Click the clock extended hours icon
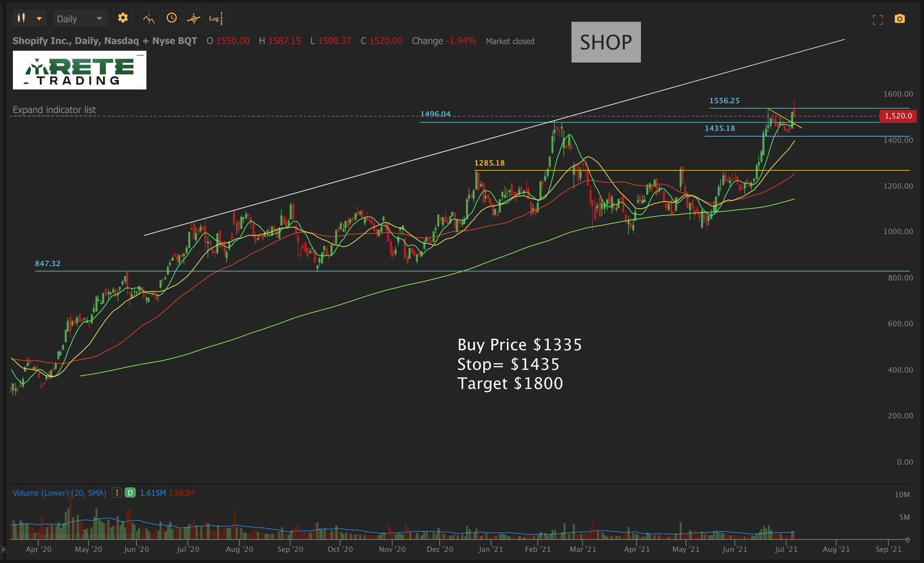This screenshot has height=563, width=924. (x=171, y=18)
